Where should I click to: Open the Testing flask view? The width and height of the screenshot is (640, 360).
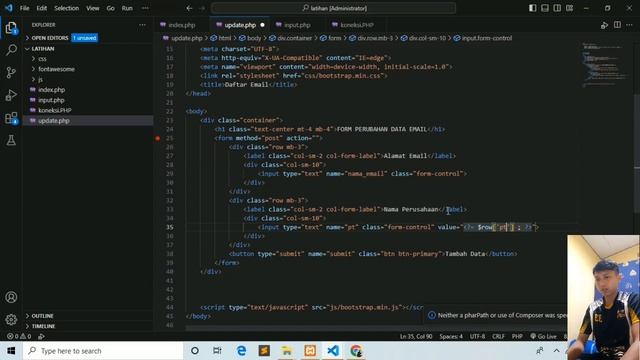point(11,140)
